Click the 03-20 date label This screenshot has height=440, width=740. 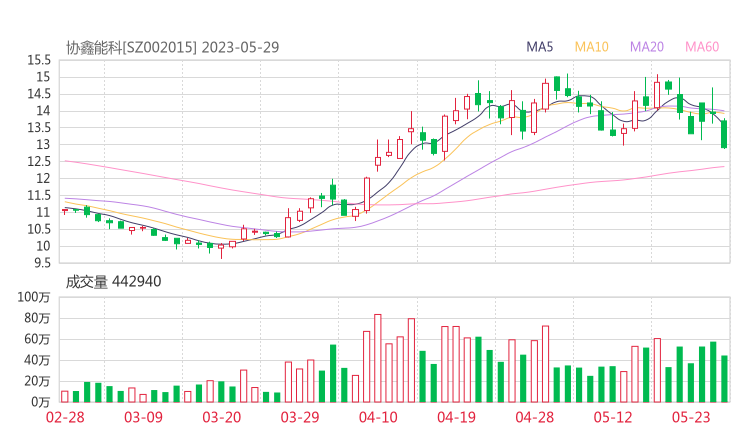pos(222,417)
